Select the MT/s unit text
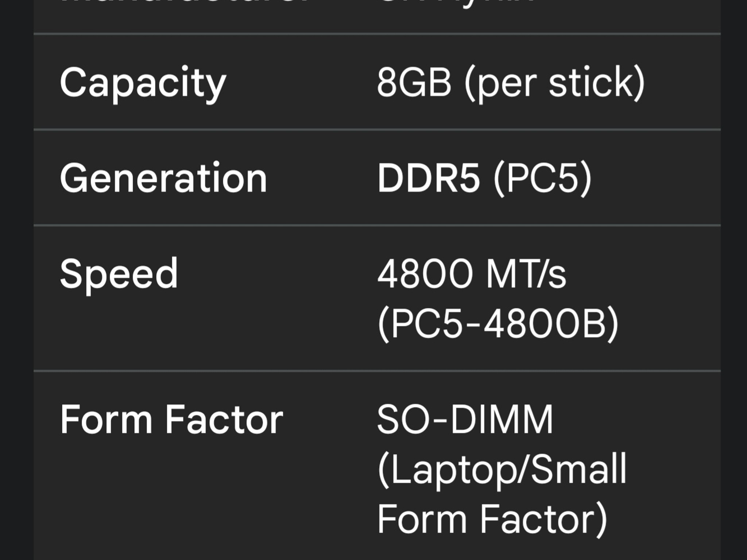 click(526, 273)
